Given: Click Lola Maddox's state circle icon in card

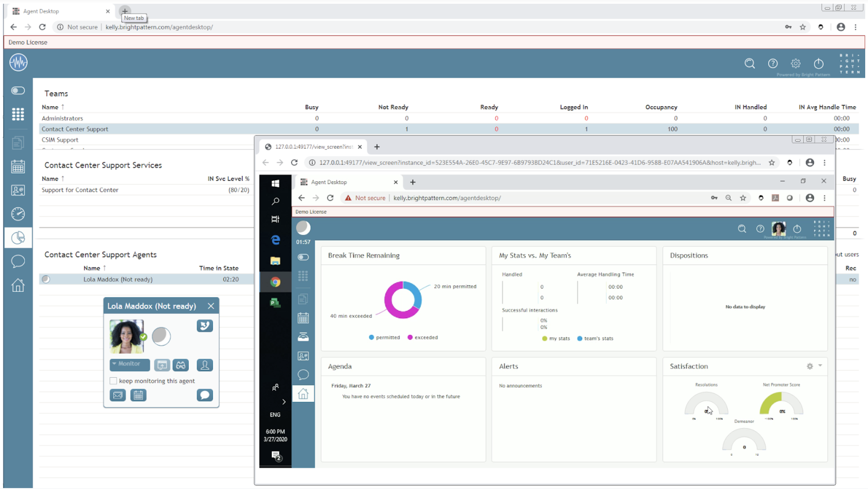Looking at the screenshot, I should point(161,336).
